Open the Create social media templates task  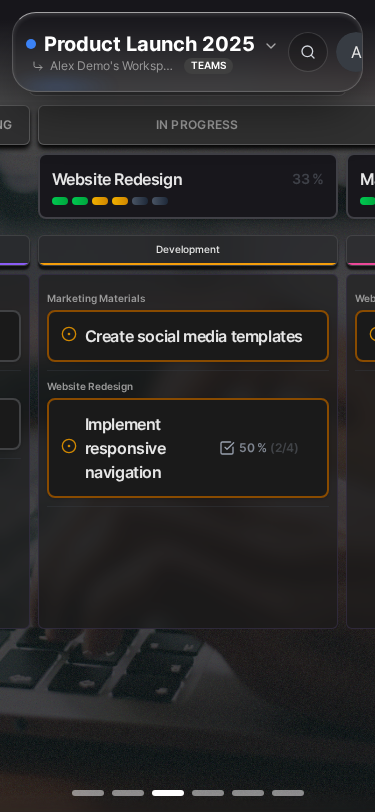point(188,336)
